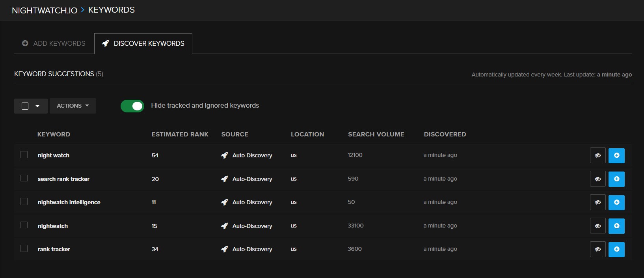Ignore 'rank tracker' via eye-slash icon
The width and height of the screenshot is (644, 278).
(597, 249)
